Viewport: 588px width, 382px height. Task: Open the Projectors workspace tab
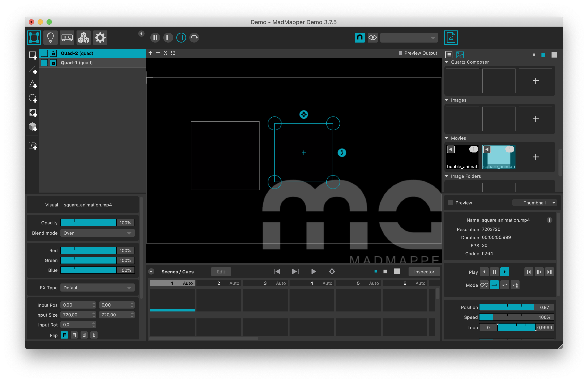pyautogui.click(x=67, y=38)
